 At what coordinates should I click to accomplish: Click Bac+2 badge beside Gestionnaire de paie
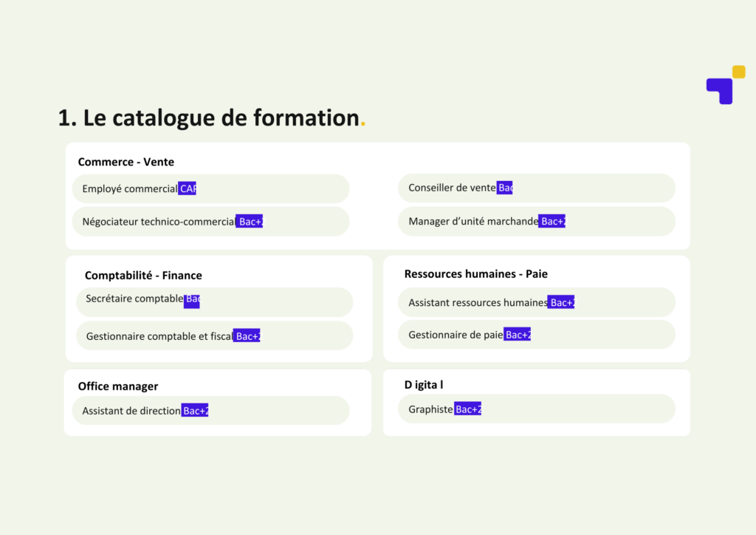[518, 335]
